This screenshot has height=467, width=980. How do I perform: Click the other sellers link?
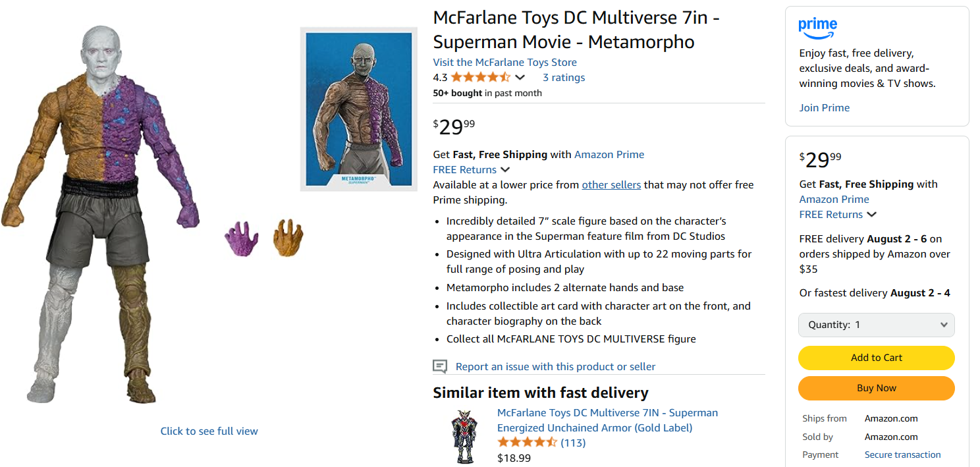[611, 185]
